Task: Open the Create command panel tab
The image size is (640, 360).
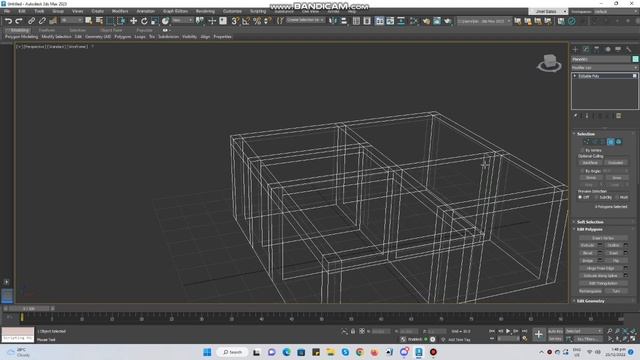Action: click(x=576, y=49)
